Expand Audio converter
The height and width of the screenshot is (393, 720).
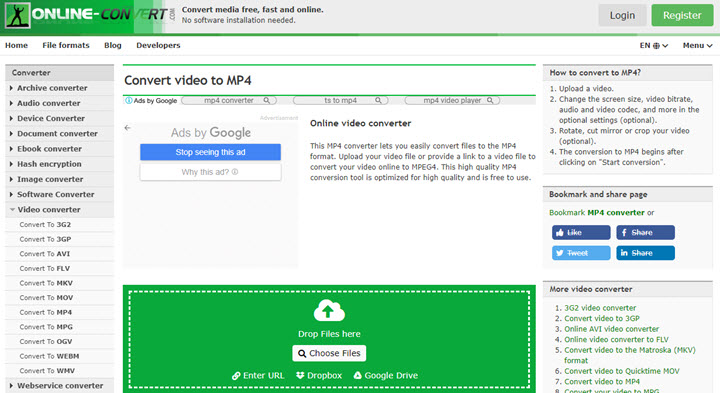click(60, 103)
